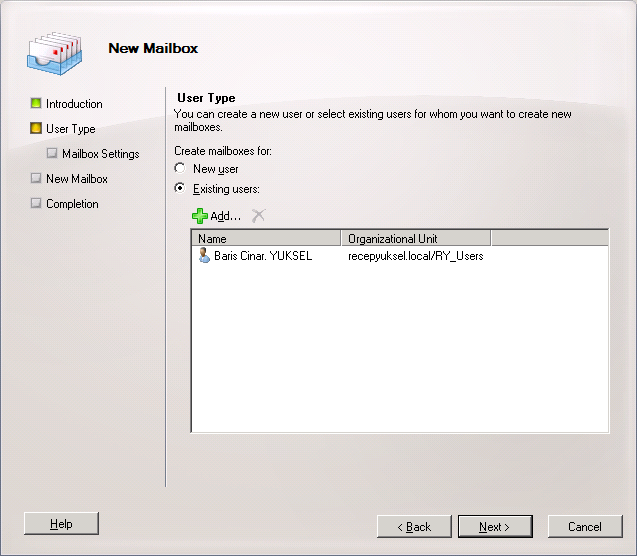Screen dimensions: 637x556
Task: Click the mailbox tray icon in the header
Action: [54, 53]
